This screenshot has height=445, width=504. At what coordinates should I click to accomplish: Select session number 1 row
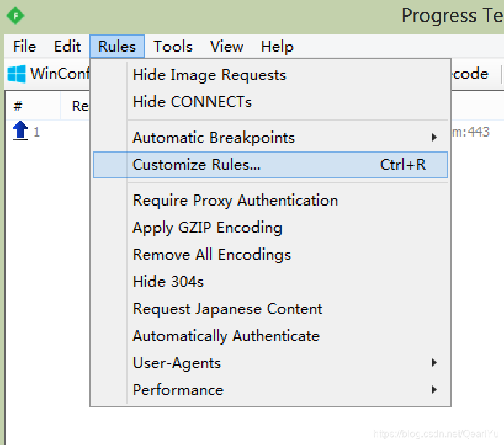point(47,132)
